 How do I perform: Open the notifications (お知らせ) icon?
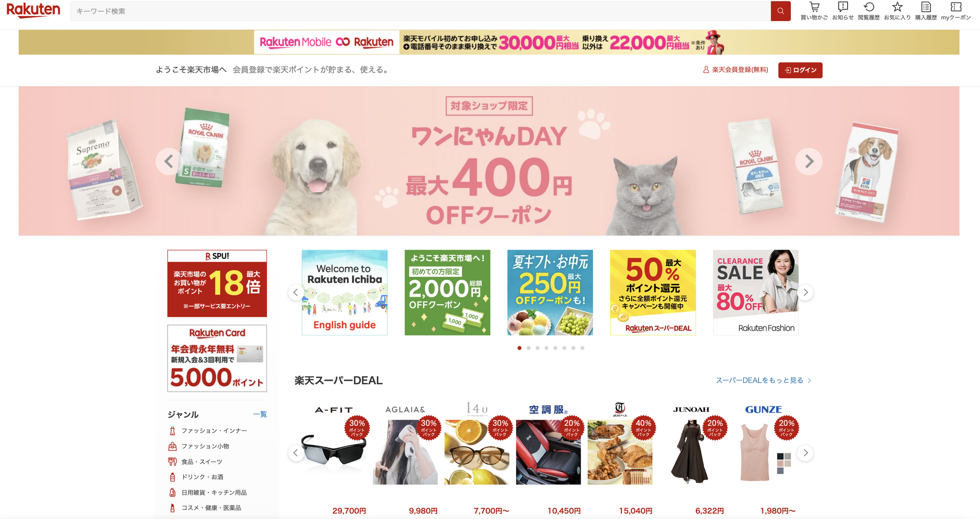click(x=843, y=11)
